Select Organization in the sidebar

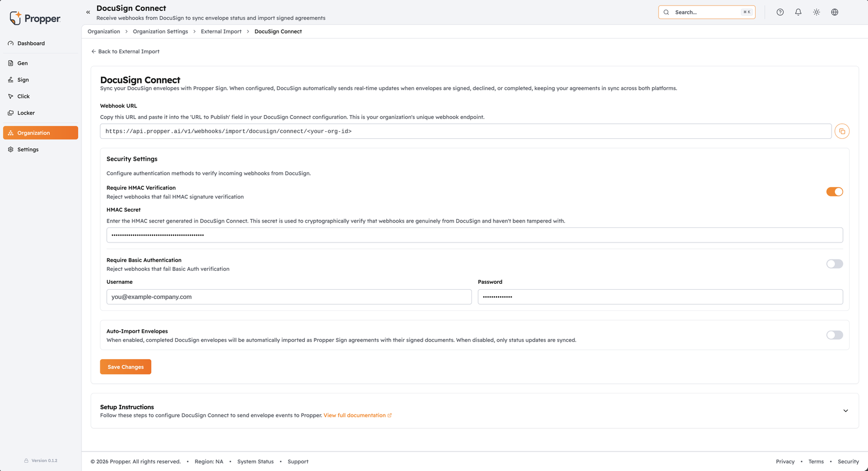pyautogui.click(x=41, y=133)
